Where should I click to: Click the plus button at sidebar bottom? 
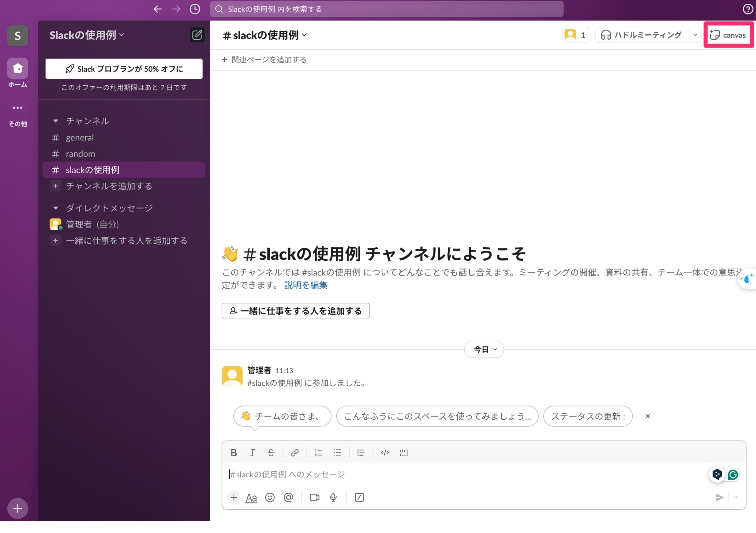pyautogui.click(x=17, y=508)
